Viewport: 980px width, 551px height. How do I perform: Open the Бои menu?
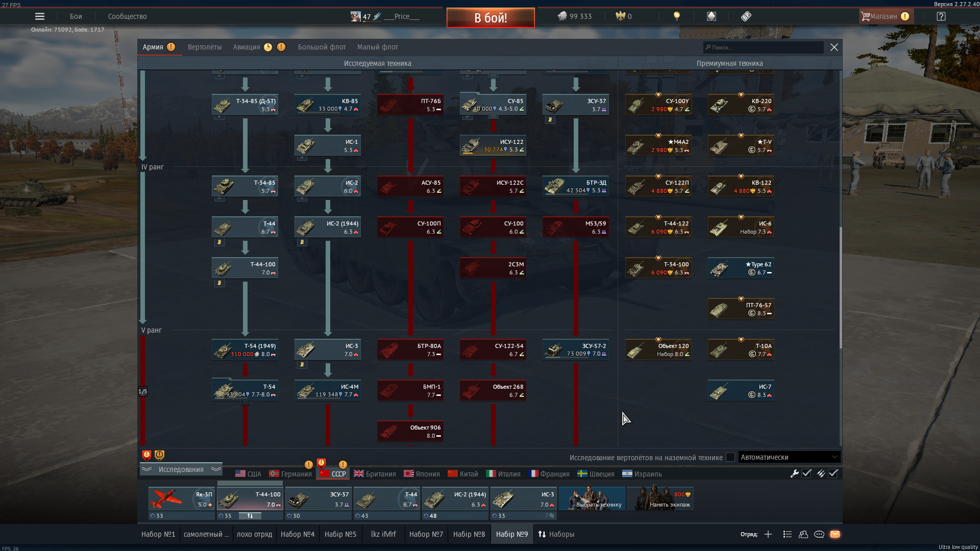76,16
